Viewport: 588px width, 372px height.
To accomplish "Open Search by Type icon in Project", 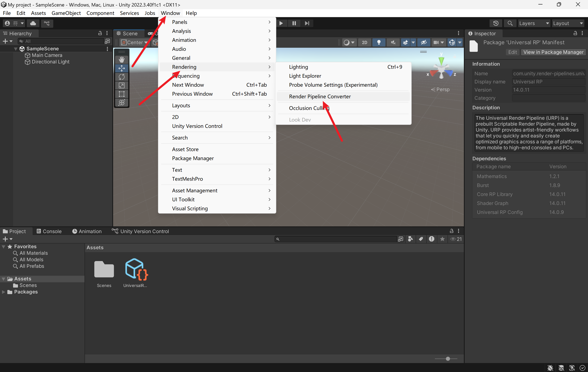I will tap(410, 239).
